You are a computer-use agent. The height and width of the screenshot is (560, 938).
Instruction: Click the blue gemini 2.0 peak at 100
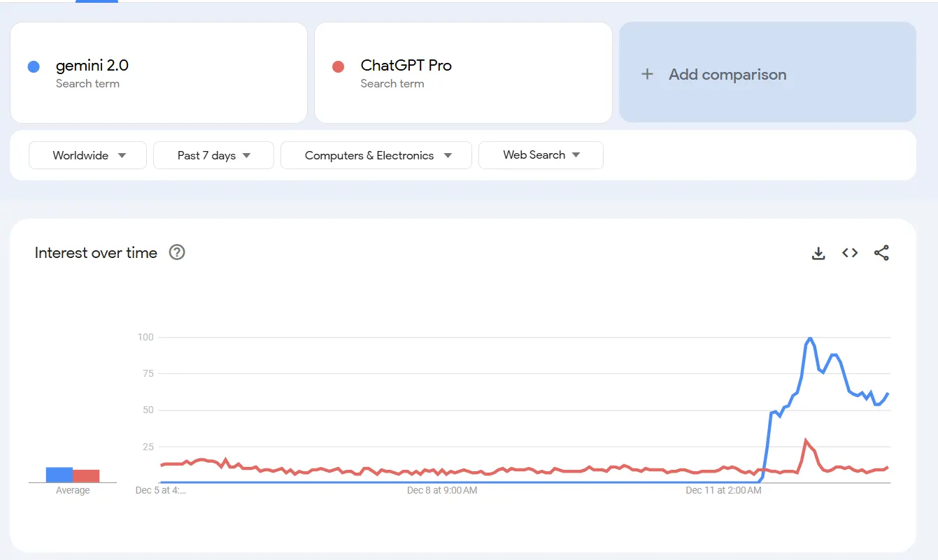click(x=810, y=338)
